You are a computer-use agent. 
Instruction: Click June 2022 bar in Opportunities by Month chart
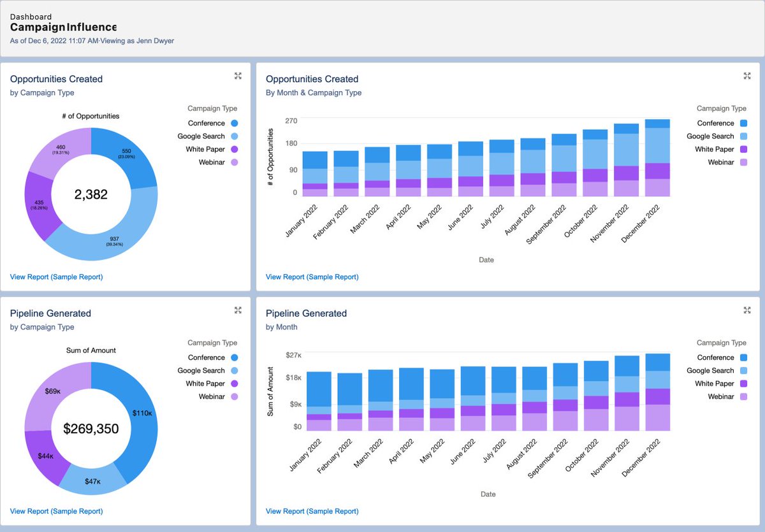click(x=470, y=169)
